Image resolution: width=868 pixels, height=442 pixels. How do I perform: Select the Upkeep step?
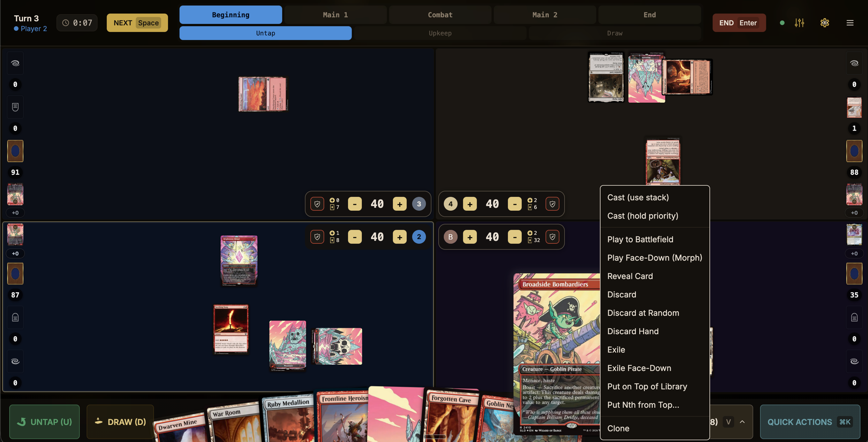[x=440, y=33]
